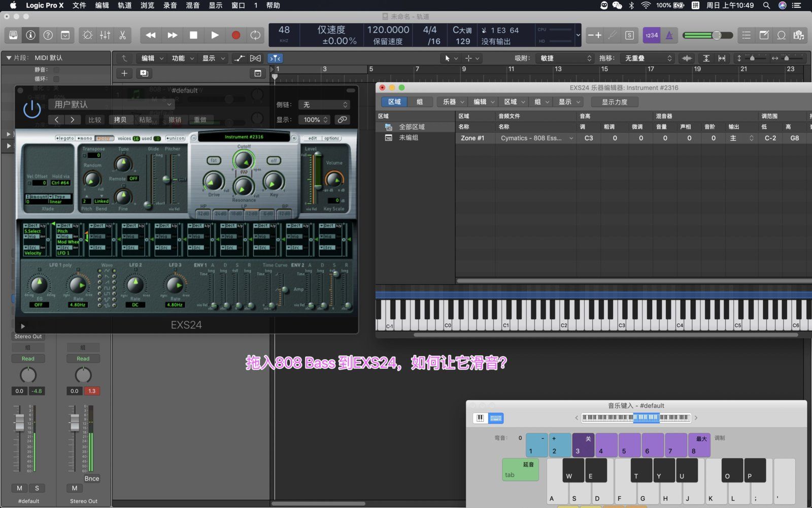
Task: Click the red Record button
Action: tap(235, 35)
